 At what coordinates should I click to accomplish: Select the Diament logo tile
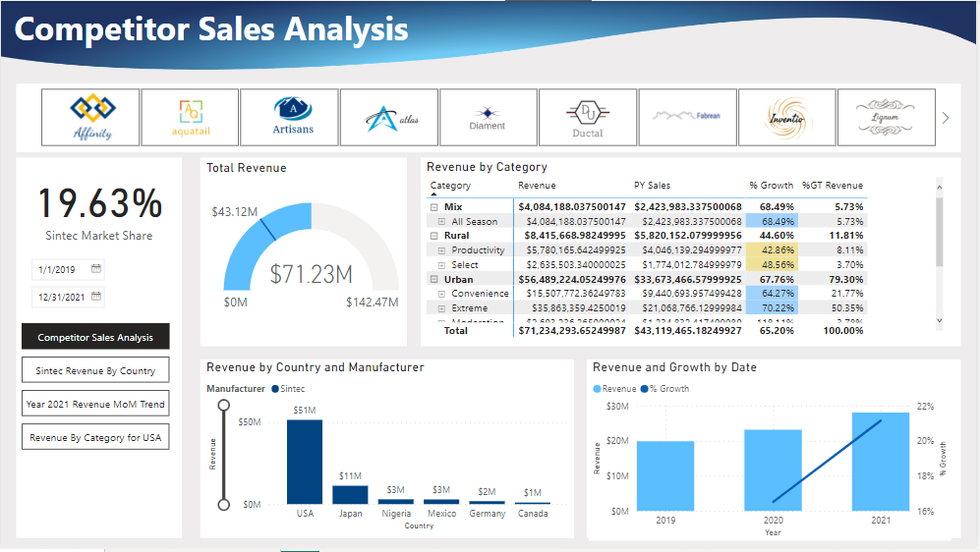pos(489,117)
